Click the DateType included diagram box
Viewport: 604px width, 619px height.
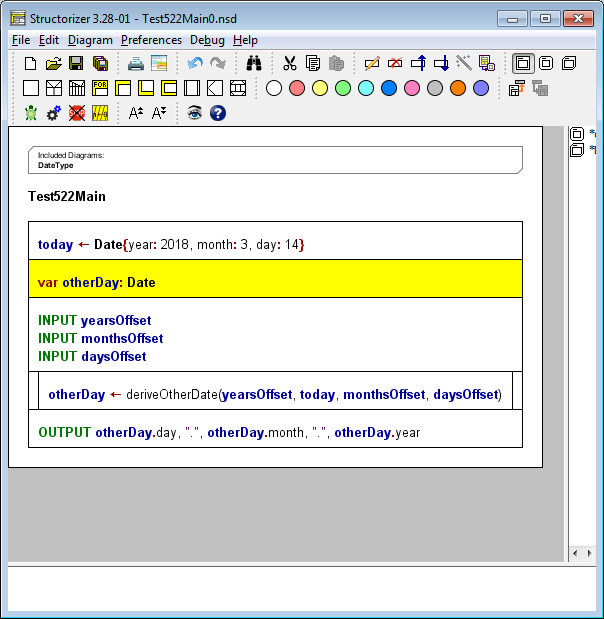[x=276, y=160]
